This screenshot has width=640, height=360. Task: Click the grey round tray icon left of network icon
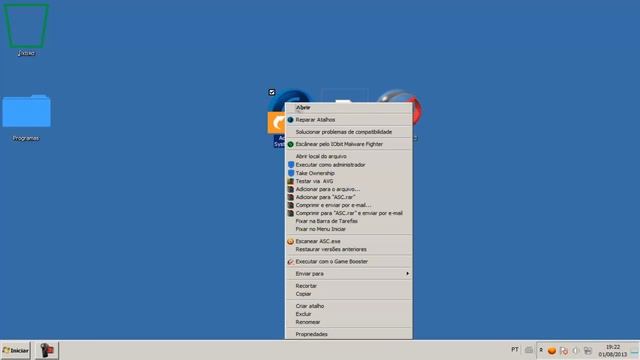click(x=576, y=351)
